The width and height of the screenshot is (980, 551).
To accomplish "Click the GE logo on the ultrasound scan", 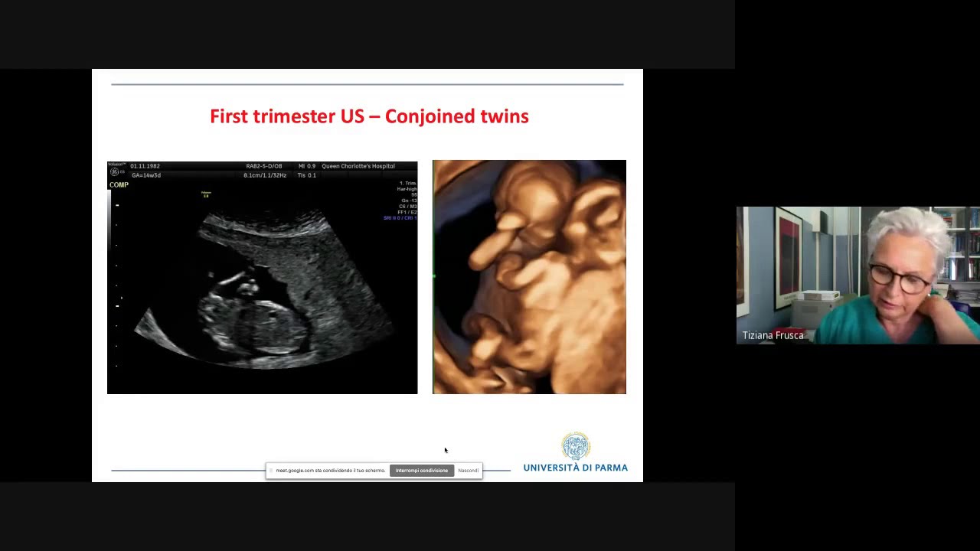I will coord(115,172).
